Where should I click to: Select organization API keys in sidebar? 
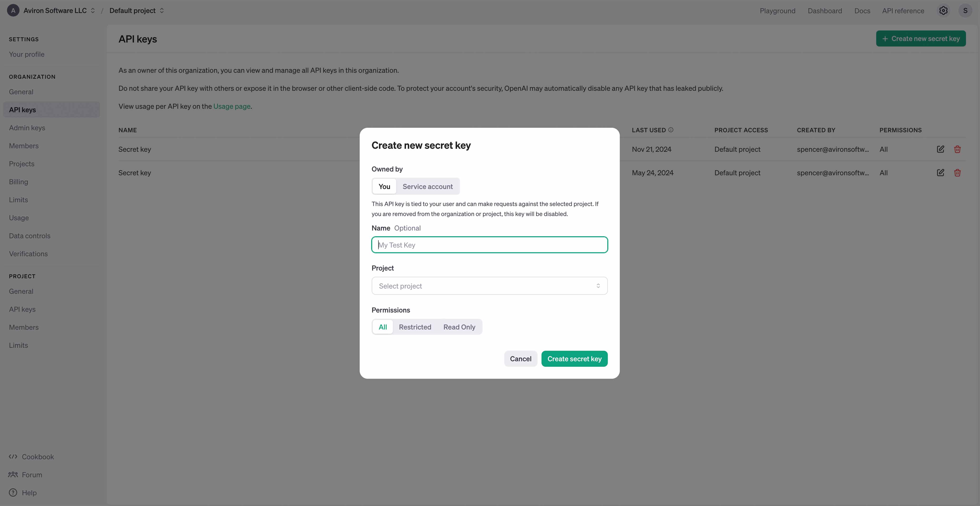coord(51,109)
